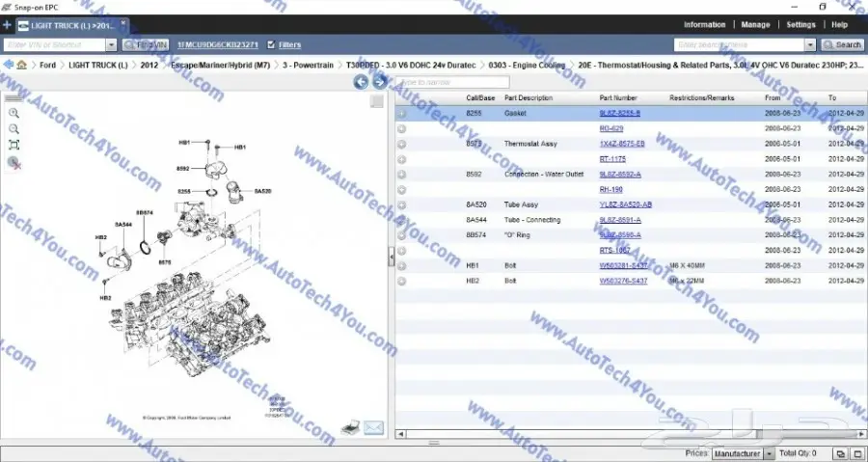Click the 8575 callout in the diagram
Viewport: 868px width, 462px height.
(x=164, y=262)
